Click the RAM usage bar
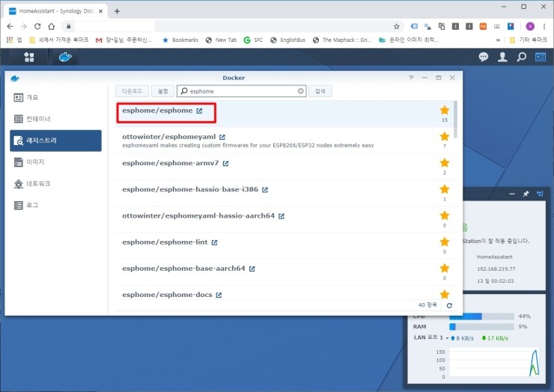The image size is (554, 392). click(x=481, y=327)
